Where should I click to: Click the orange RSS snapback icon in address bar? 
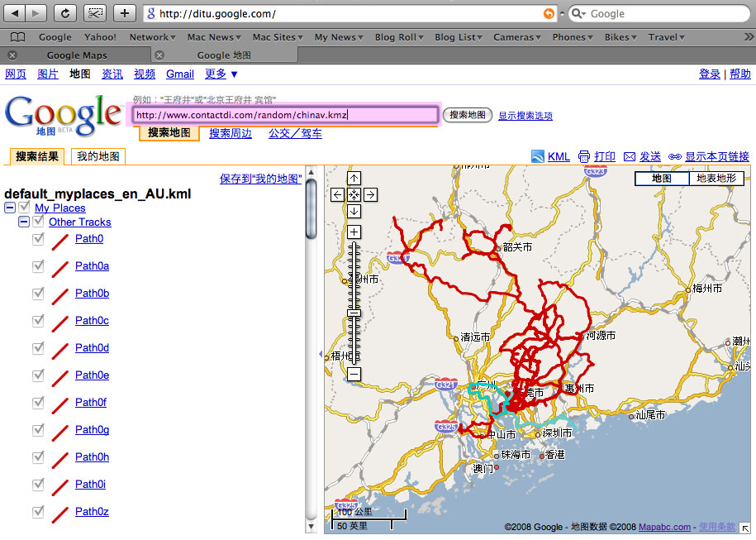pyautogui.click(x=549, y=13)
